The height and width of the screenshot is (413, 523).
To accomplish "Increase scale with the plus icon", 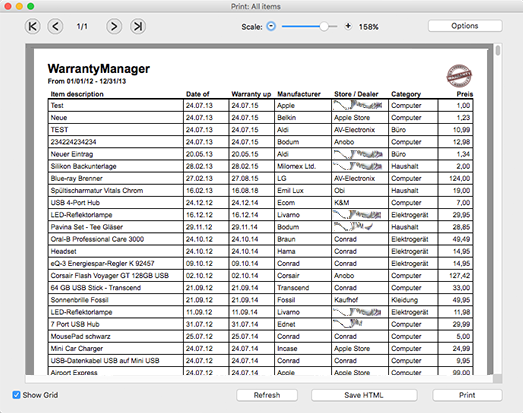I will [x=348, y=26].
